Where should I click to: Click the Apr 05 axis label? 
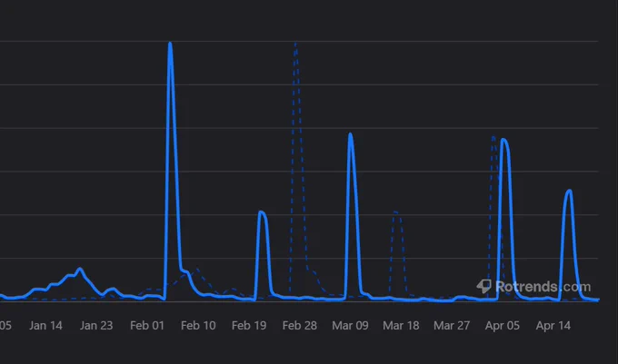502,326
